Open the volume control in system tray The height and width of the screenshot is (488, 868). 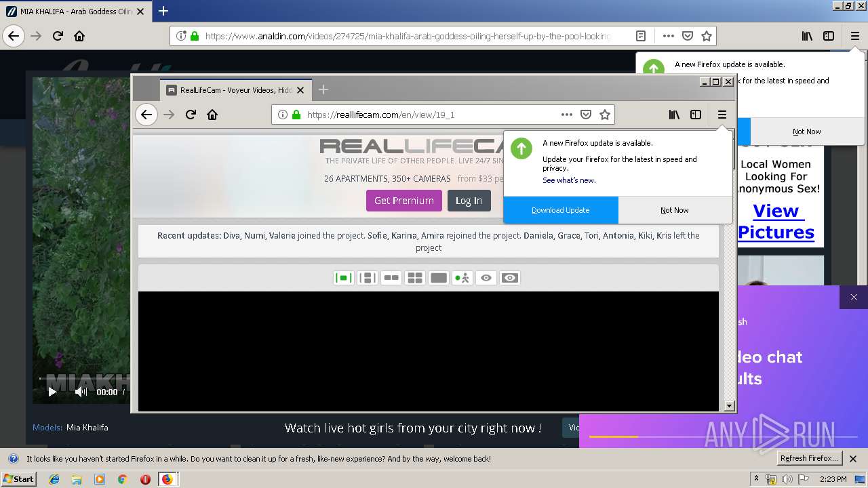point(787,479)
